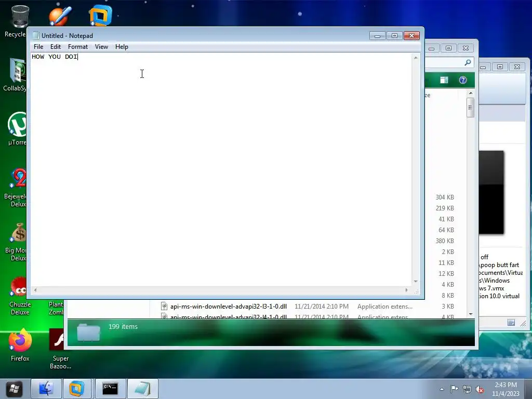Image resolution: width=532 pixels, height=399 pixels.
Task: Click the black VM preview thumbnail
Action: pos(491,192)
